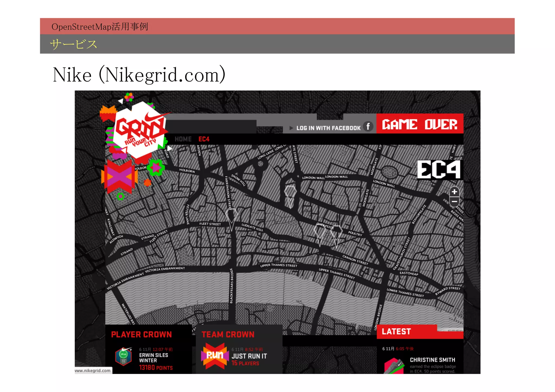Screen dimensions: 555x392
Task: Click LOG IN WITH FACEBOOK link
Action: click(328, 128)
